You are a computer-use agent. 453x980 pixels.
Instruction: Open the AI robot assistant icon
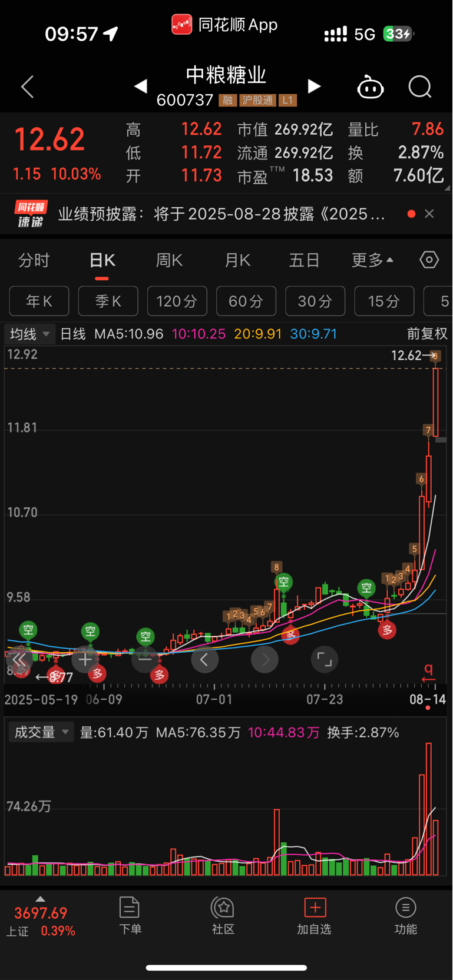371,87
